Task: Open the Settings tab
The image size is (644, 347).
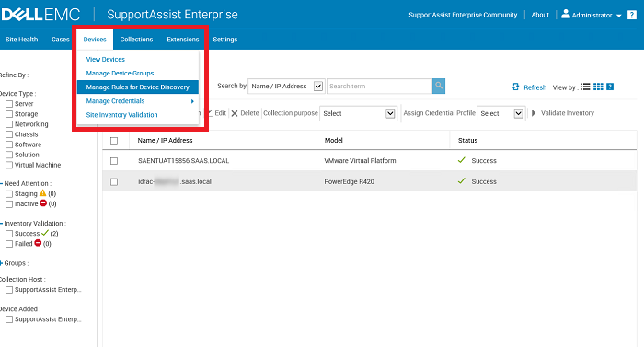Action: (225, 40)
